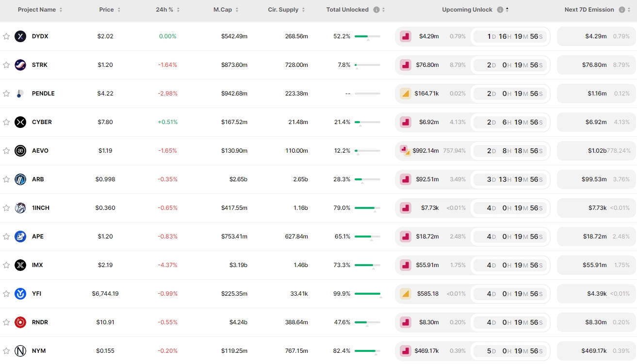Favorite the PENDLE row
Screen dimensions: 637x364
(6, 94)
